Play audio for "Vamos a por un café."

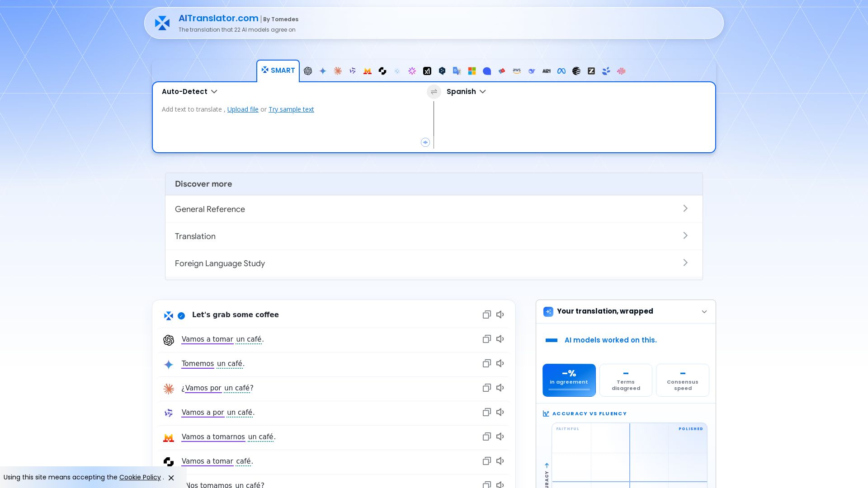pyautogui.click(x=500, y=413)
